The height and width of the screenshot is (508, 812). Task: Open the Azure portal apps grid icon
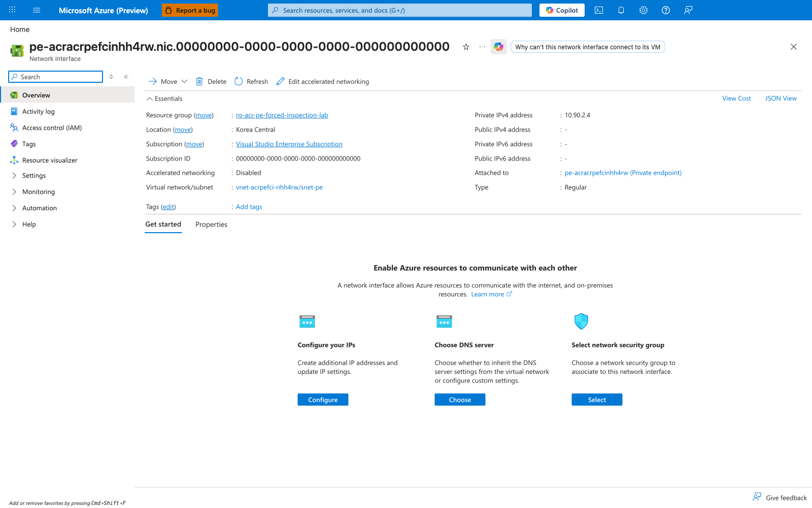(12, 10)
